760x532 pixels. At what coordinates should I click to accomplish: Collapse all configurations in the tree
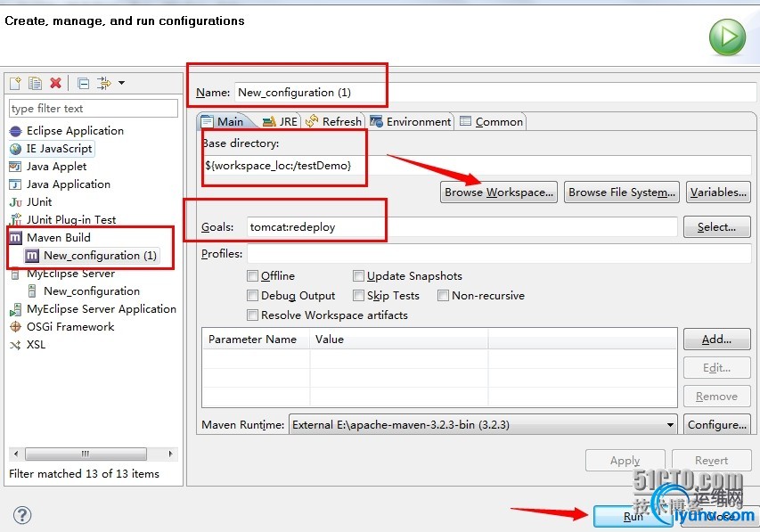[x=84, y=84]
